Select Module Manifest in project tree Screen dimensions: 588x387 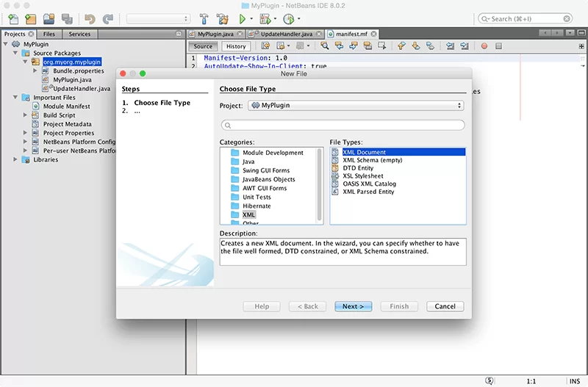click(66, 106)
